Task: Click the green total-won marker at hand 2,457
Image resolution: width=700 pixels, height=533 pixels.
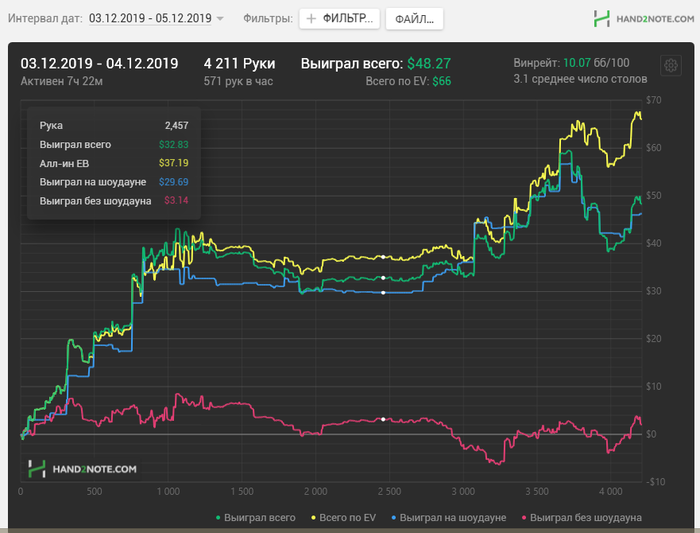Action: (x=383, y=278)
